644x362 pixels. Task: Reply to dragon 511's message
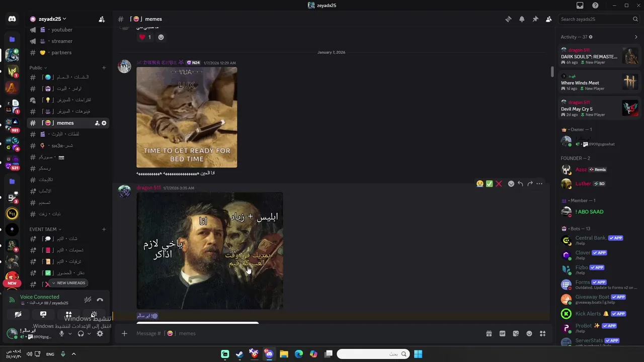click(520, 184)
